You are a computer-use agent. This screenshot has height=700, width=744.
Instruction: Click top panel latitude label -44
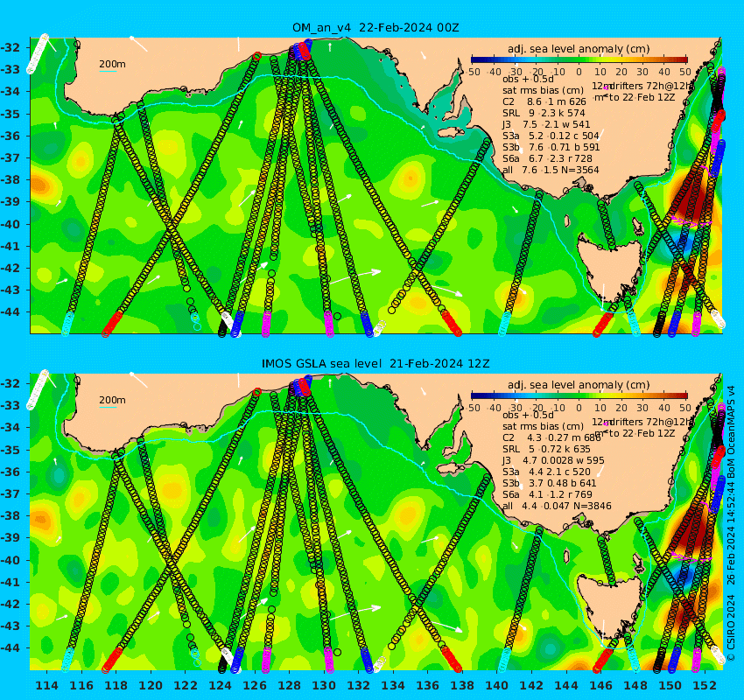(11, 311)
